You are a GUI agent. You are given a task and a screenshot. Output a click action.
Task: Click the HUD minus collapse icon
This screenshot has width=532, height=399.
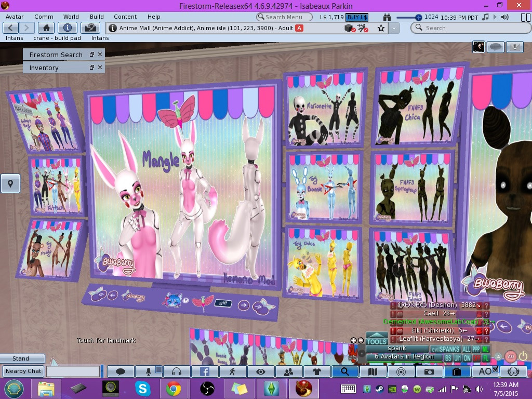point(361,340)
